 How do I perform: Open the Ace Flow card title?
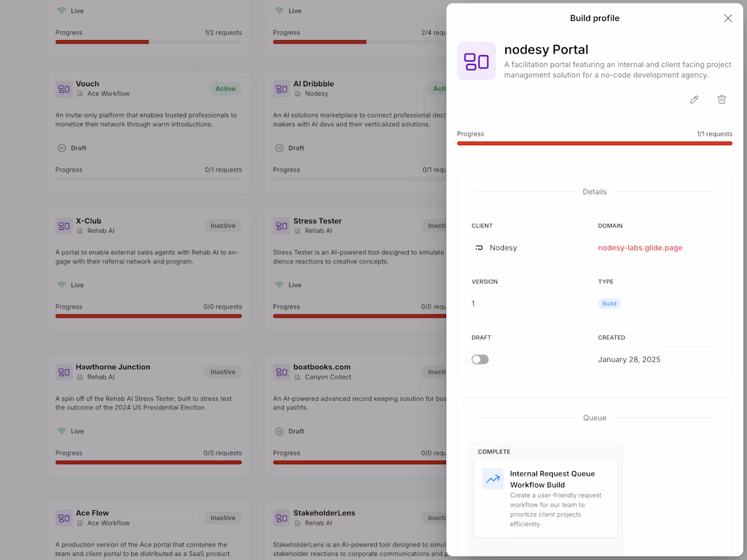point(92,513)
